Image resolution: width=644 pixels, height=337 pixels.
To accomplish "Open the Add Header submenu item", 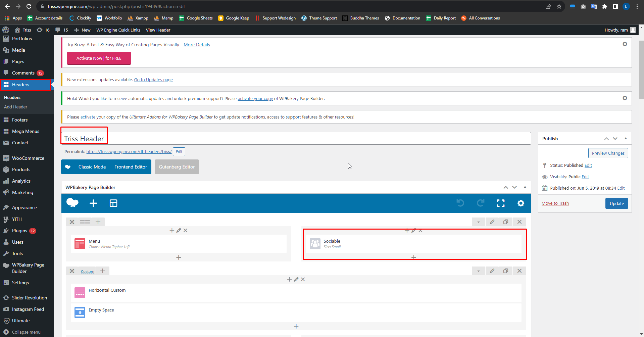I will point(15,107).
